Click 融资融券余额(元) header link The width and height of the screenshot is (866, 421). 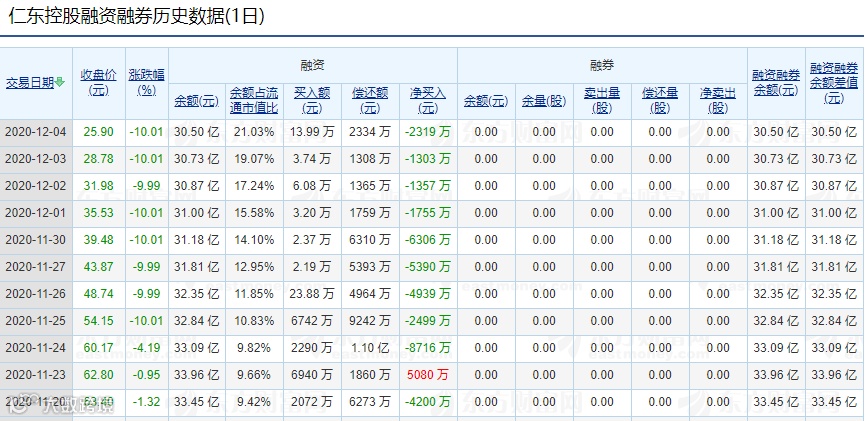pos(777,82)
